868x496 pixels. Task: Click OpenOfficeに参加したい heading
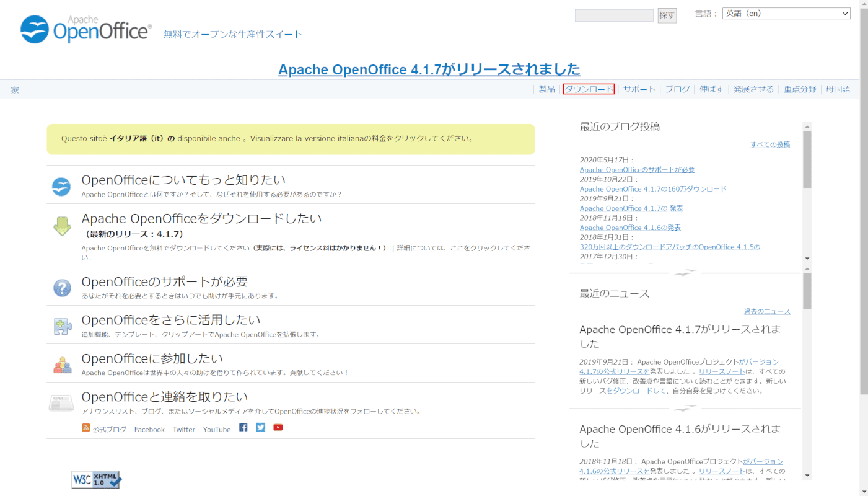pos(152,358)
